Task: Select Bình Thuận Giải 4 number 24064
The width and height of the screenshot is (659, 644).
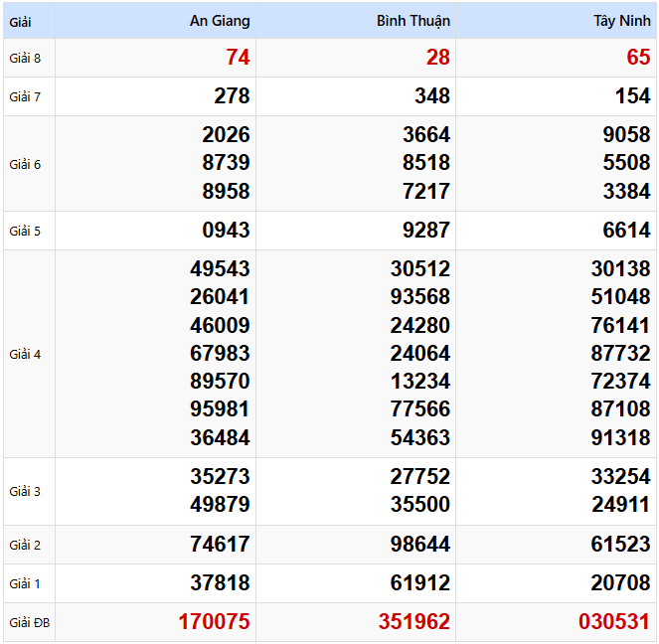Action: point(419,353)
